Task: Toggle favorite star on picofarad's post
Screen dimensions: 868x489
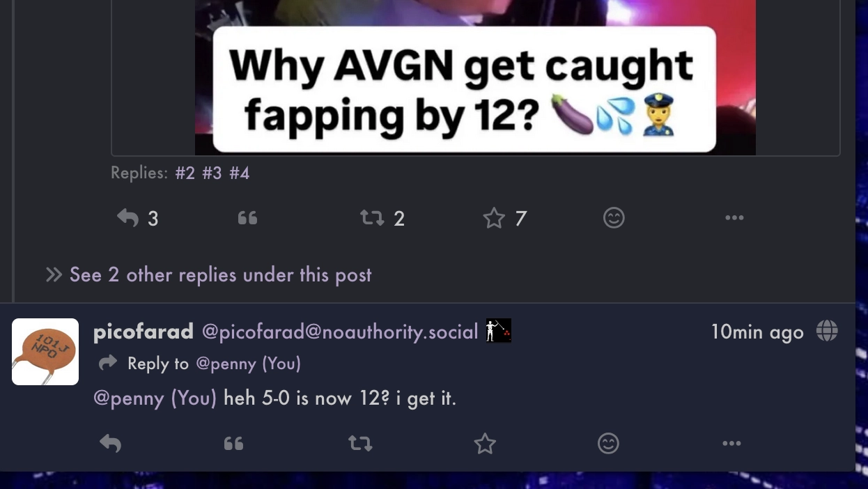Action: point(485,444)
